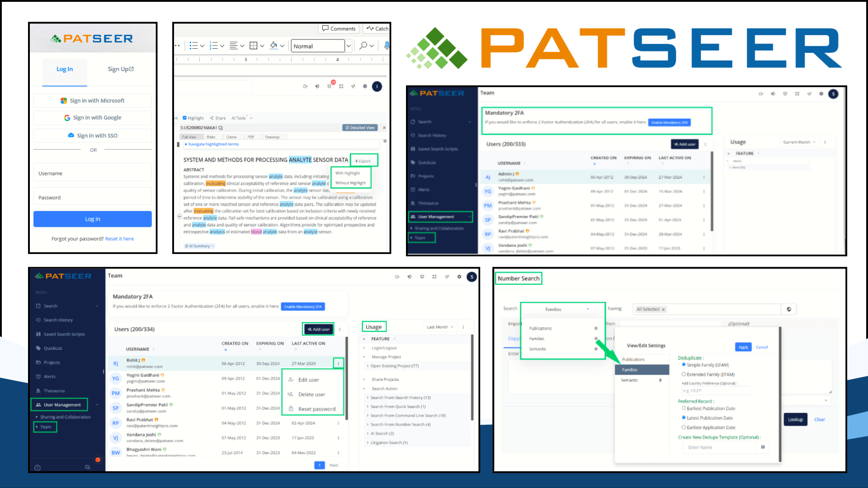
Task: Open the chat icon in the sidebar footer
Action: [88, 467]
